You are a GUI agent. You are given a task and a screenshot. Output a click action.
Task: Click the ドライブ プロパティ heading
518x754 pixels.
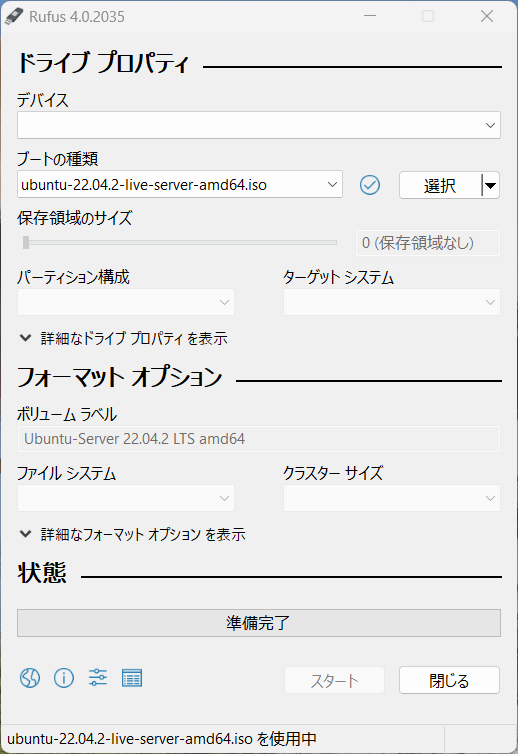pos(103,63)
